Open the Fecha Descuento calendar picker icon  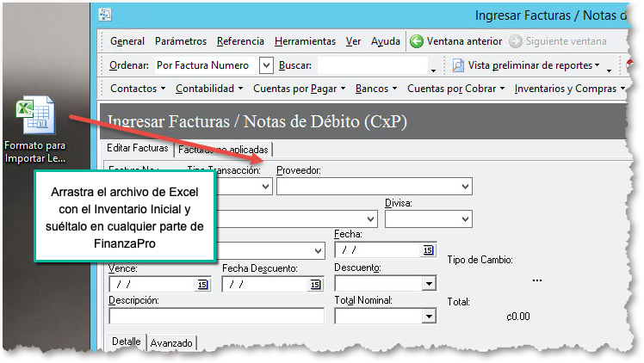point(315,284)
